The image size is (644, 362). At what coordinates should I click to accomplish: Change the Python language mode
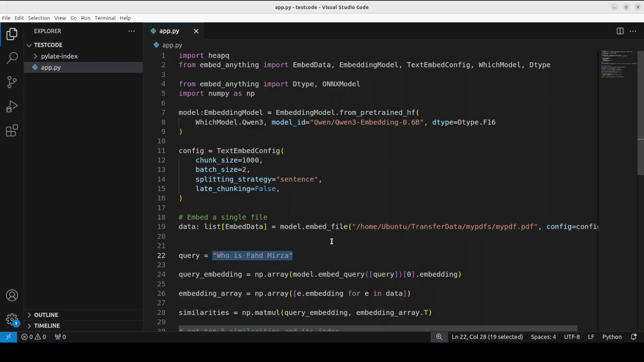(612, 337)
